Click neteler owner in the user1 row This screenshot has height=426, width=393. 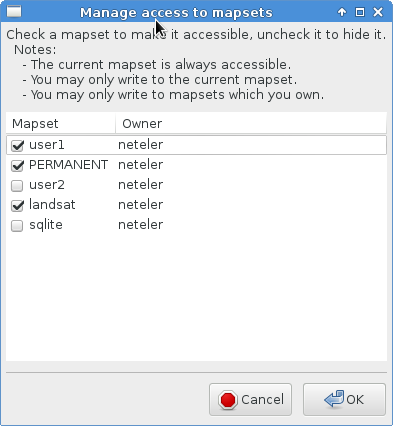pos(140,145)
